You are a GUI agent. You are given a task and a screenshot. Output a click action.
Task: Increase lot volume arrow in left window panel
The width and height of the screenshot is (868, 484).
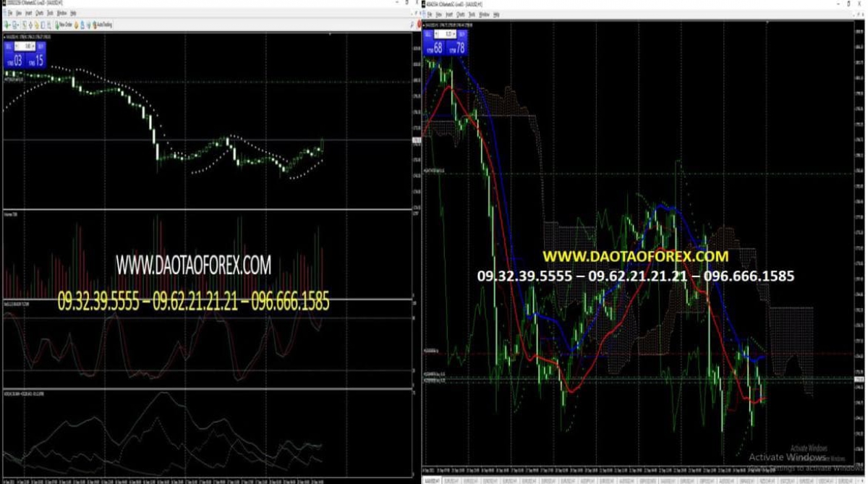(x=33, y=46)
